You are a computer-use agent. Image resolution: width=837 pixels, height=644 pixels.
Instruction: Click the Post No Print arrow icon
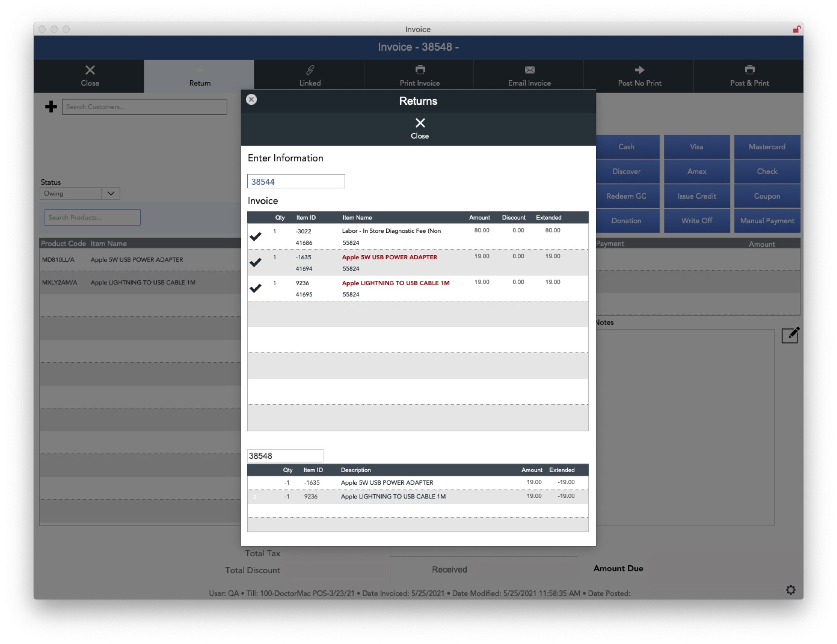tap(639, 70)
